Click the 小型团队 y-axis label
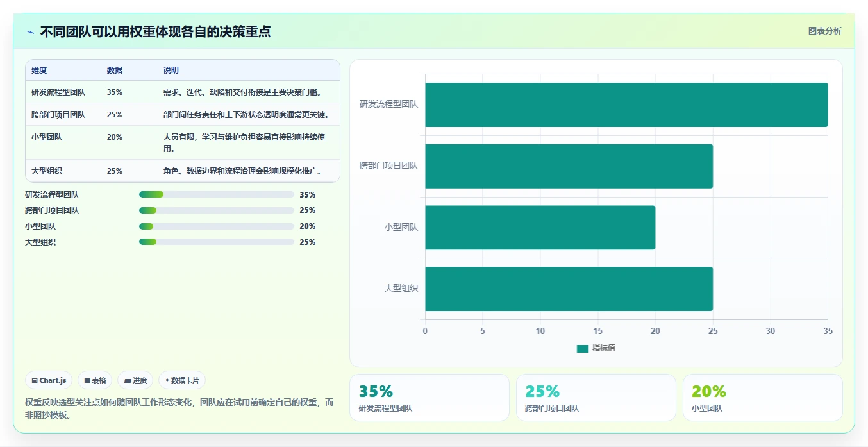The width and height of the screenshot is (868, 447). click(401, 227)
